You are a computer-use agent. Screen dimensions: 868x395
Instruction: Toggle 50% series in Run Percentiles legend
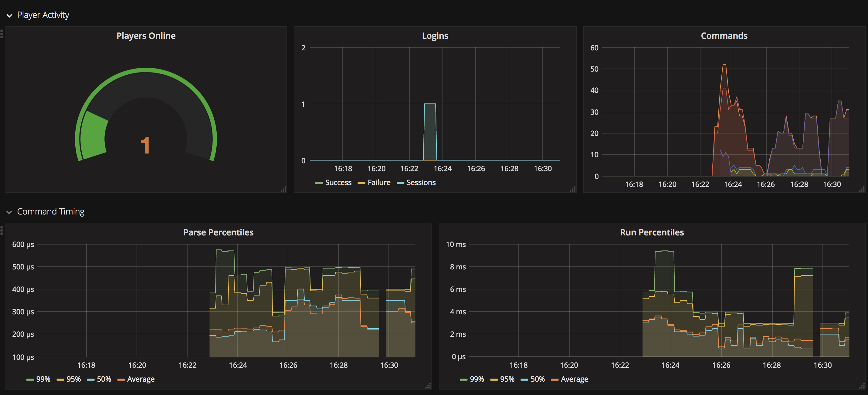(x=537, y=379)
